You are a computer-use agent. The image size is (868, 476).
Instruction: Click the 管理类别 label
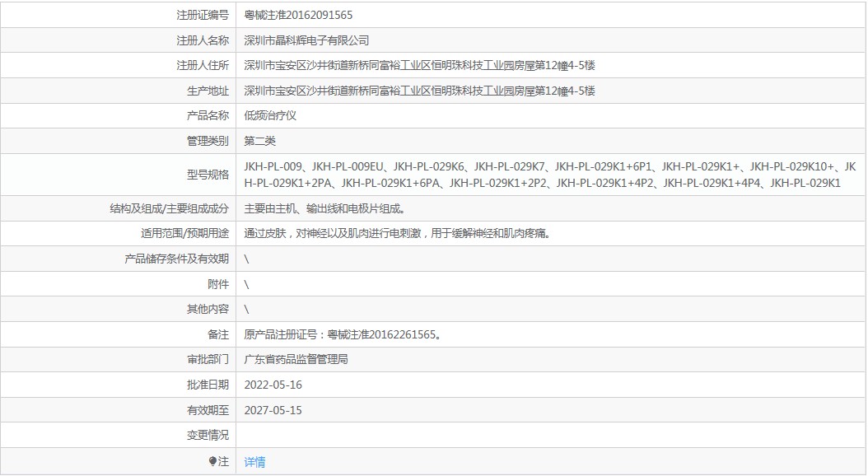click(208, 141)
